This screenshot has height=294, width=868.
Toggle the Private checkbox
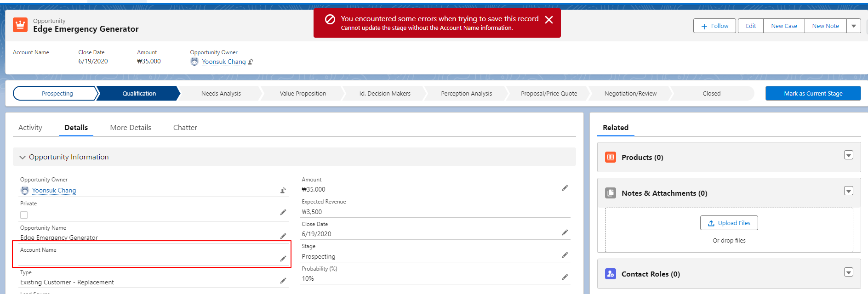tap(24, 215)
